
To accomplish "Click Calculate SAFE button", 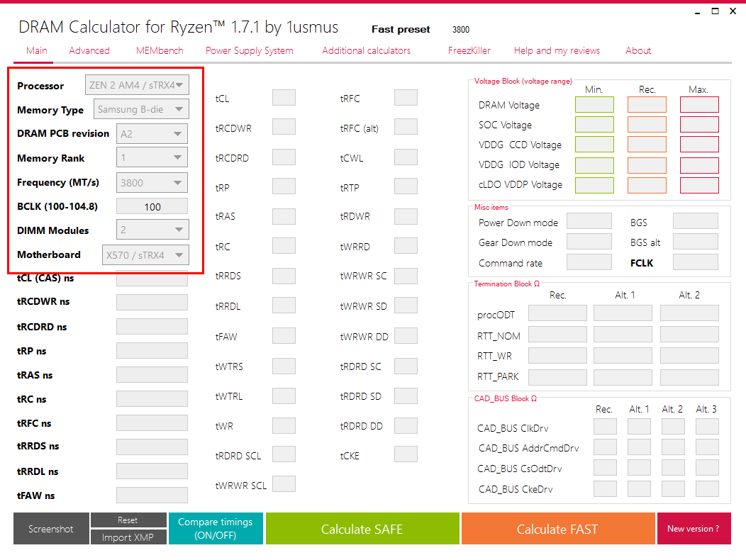I will click(362, 529).
